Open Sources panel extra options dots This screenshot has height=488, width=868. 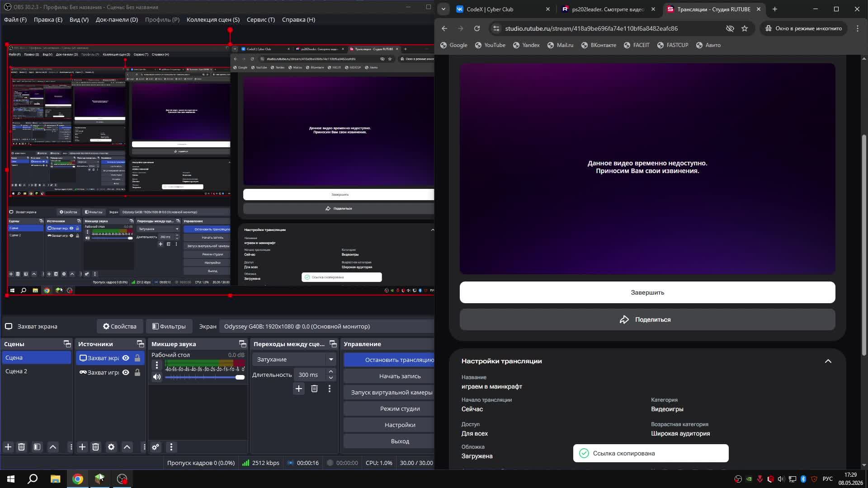pos(144,447)
